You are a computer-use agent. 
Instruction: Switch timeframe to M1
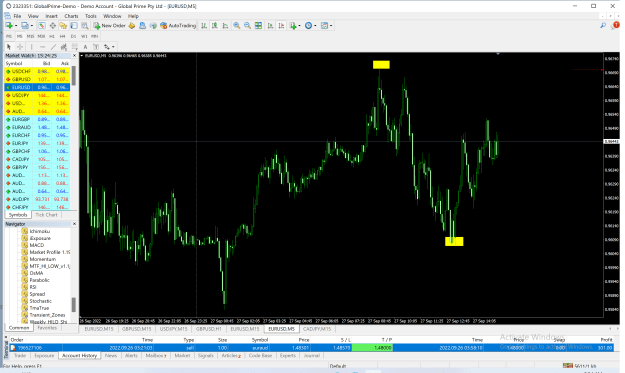pyautogui.click(x=9, y=36)
